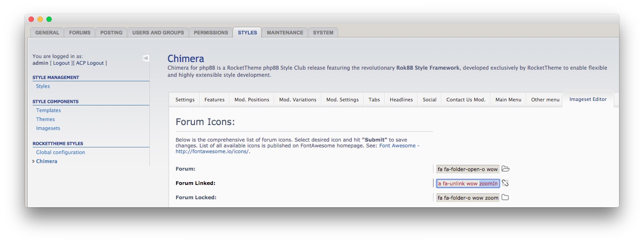
Task: Open the Contact Us Mod. tab
Action: [x=466, y=100]
